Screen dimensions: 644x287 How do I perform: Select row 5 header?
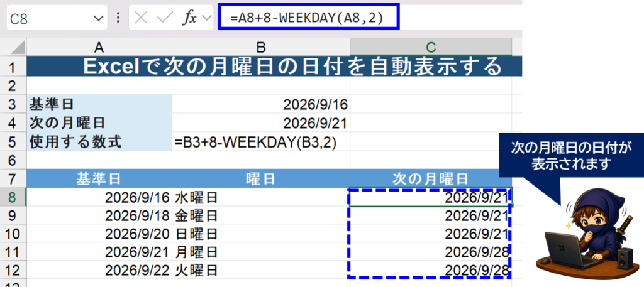13,142
